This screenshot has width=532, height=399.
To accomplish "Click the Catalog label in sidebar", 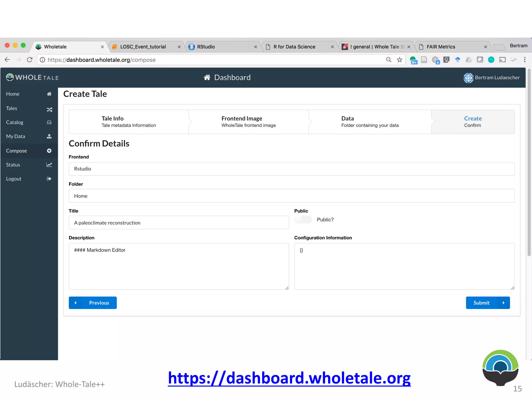I will click(15, 122).
